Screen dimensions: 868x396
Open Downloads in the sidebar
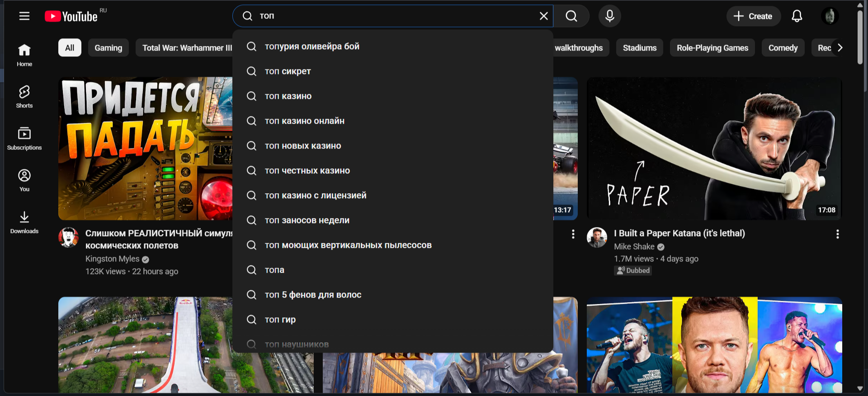click(x=24, y=222)
